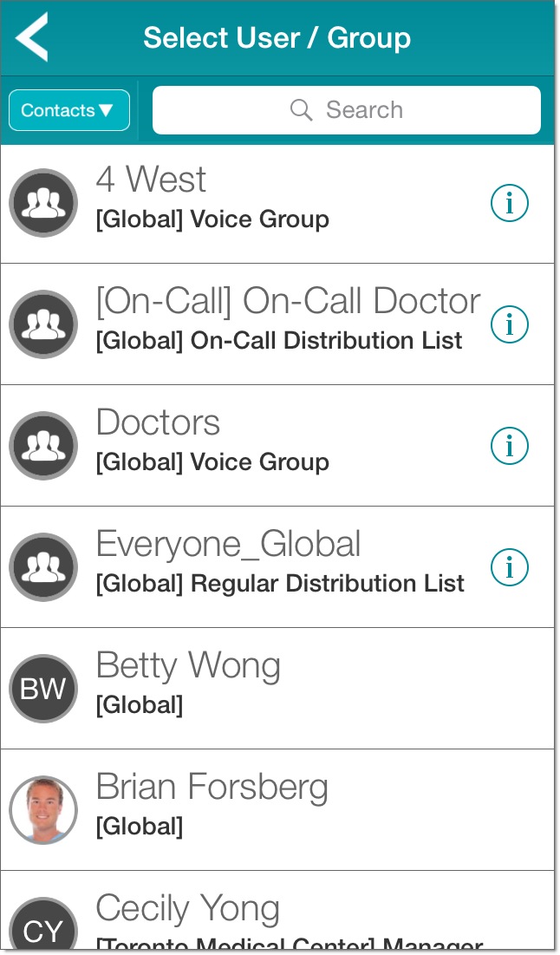Pick the Cecily Yong contact name

click(188, 909)
